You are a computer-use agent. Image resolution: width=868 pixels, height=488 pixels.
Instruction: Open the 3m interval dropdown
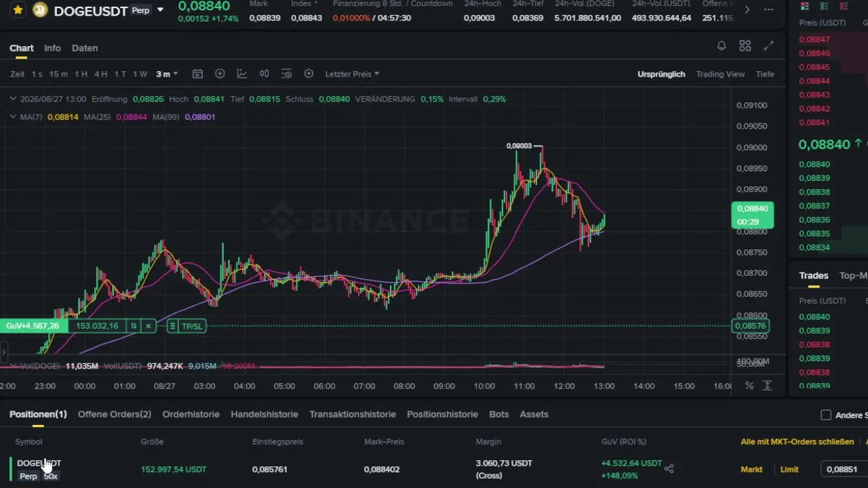167,74
